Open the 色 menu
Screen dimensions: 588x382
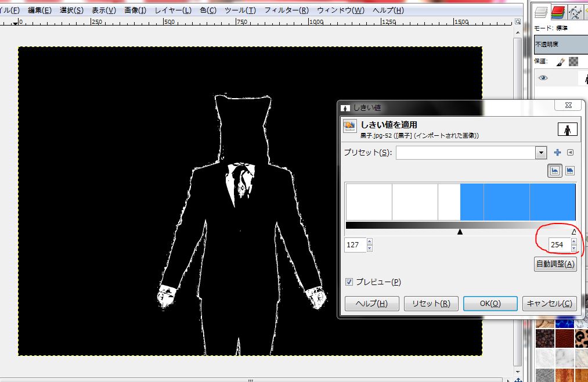[208, 10]
